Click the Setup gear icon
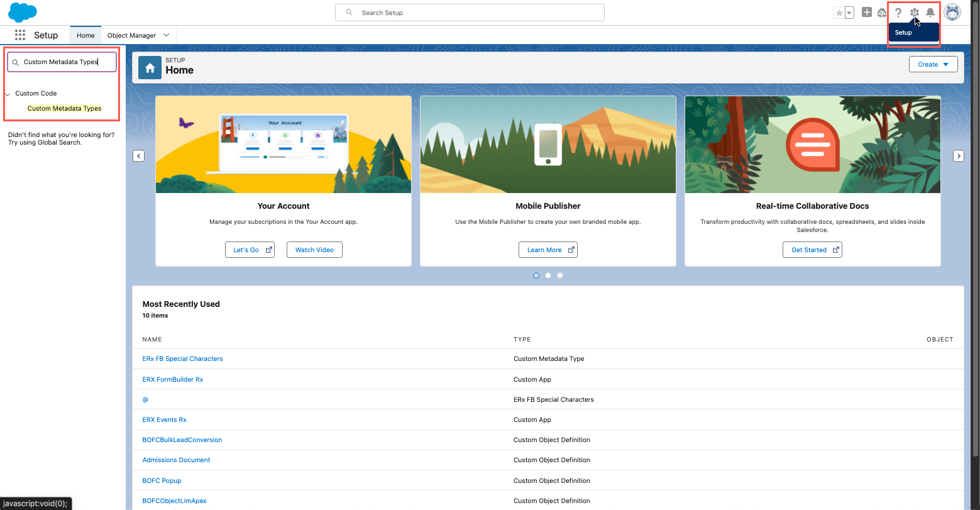Screen dimensions: 980x510 click(x=915, y=13)
